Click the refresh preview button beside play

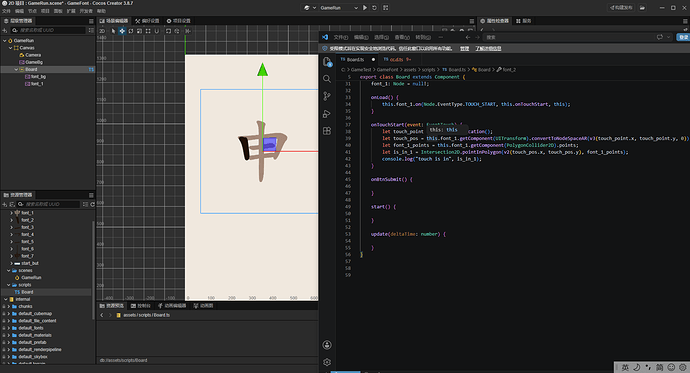pyautogui.click(x=374, y=7)
